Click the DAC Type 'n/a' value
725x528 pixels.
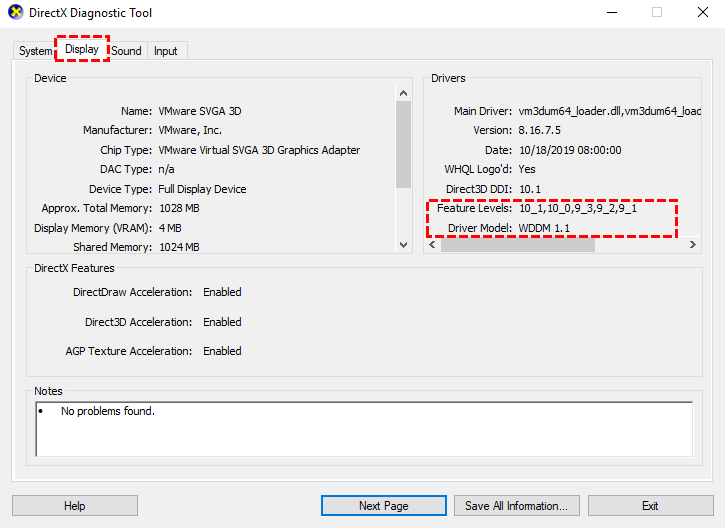[x=166, y=169]
